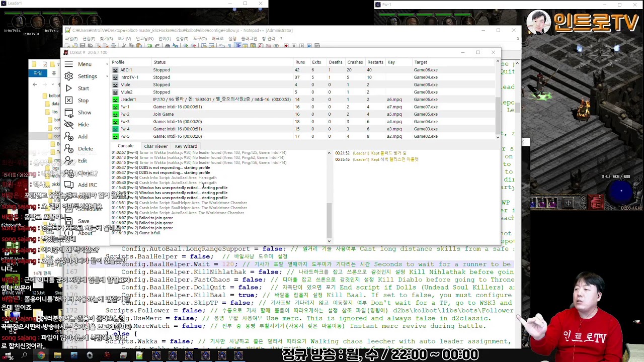Click Record Macro icon in Notepad++ toolbar
The image size is (644, 362).
tap(286, 46)
